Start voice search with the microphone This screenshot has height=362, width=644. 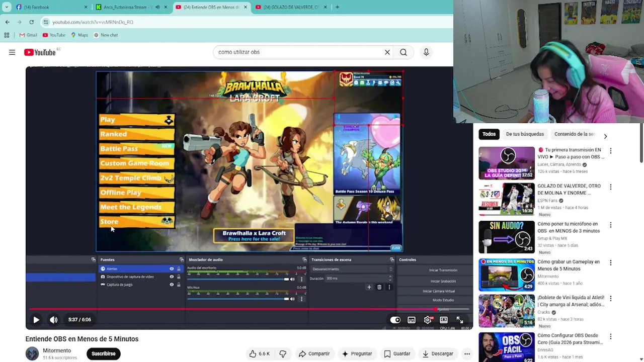426,52
